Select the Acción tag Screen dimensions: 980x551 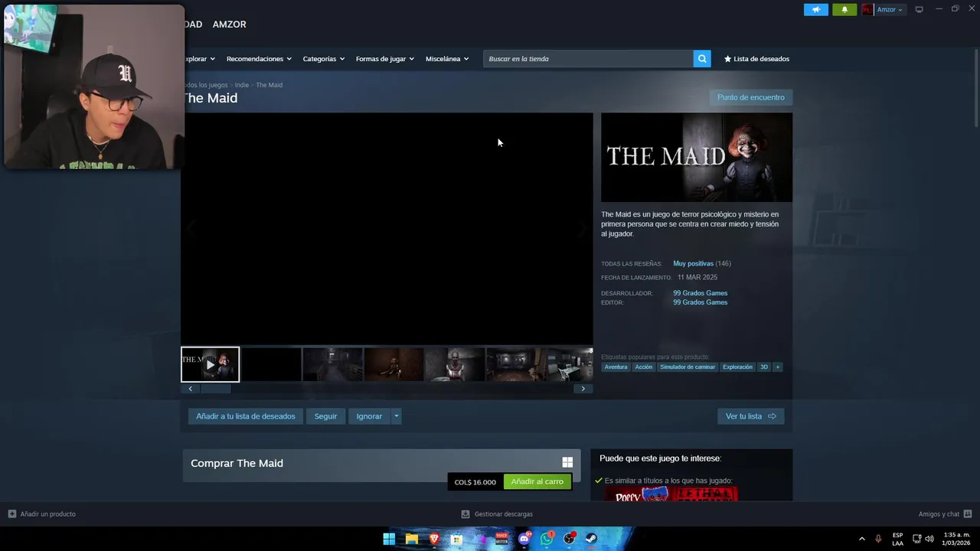(x=644, y=367)
